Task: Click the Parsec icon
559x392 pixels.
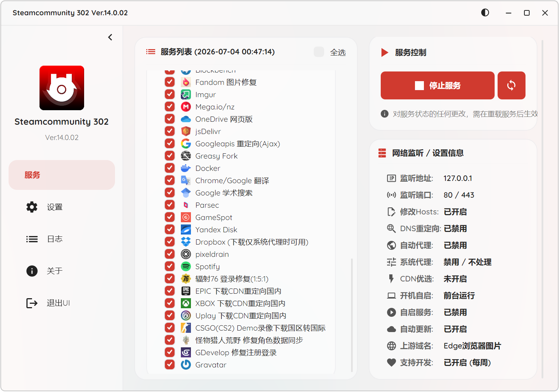Action: (186, 205)
